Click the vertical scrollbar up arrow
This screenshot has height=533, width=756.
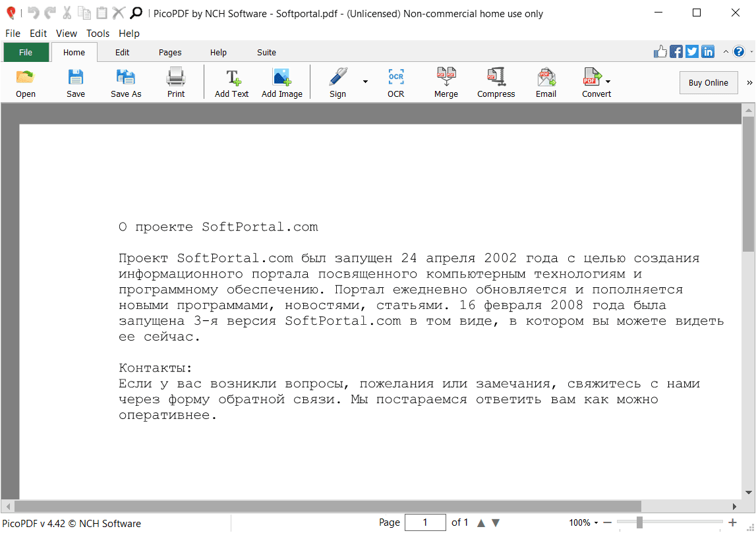tap(748, 111)
